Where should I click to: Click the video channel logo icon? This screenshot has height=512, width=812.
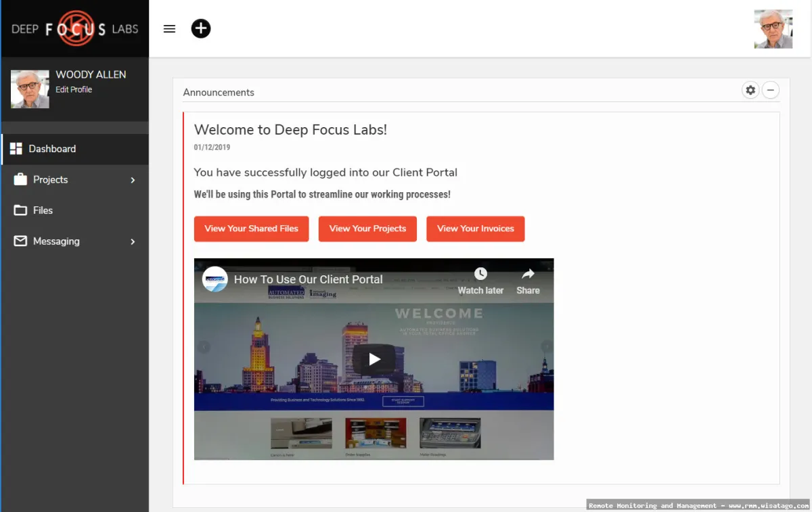pos(215,279)
